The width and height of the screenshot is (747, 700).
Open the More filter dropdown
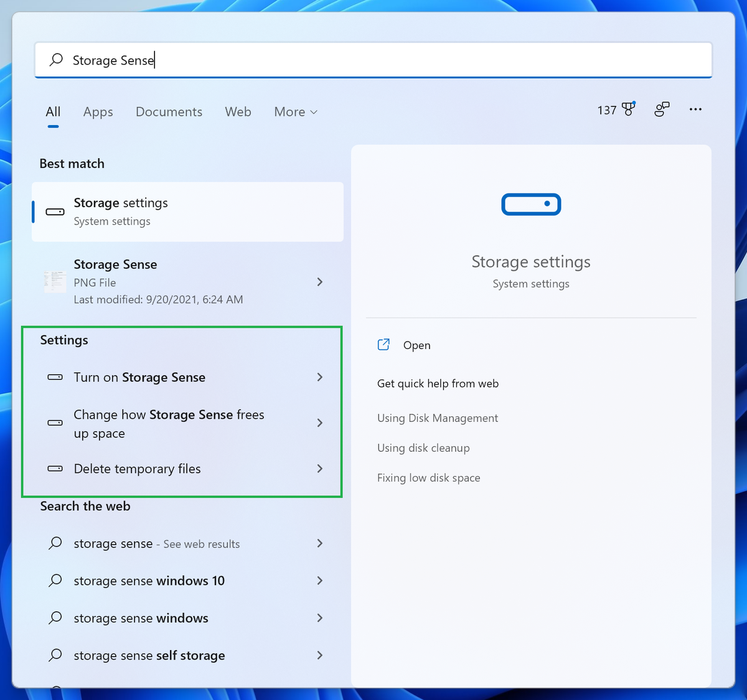click(295, 112)
